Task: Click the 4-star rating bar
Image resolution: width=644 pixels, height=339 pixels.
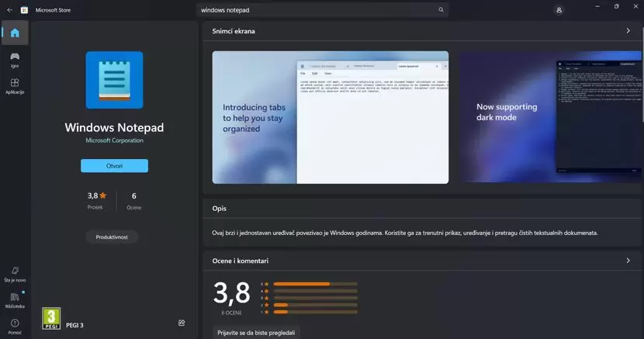Action: click(x=315, y=291)
